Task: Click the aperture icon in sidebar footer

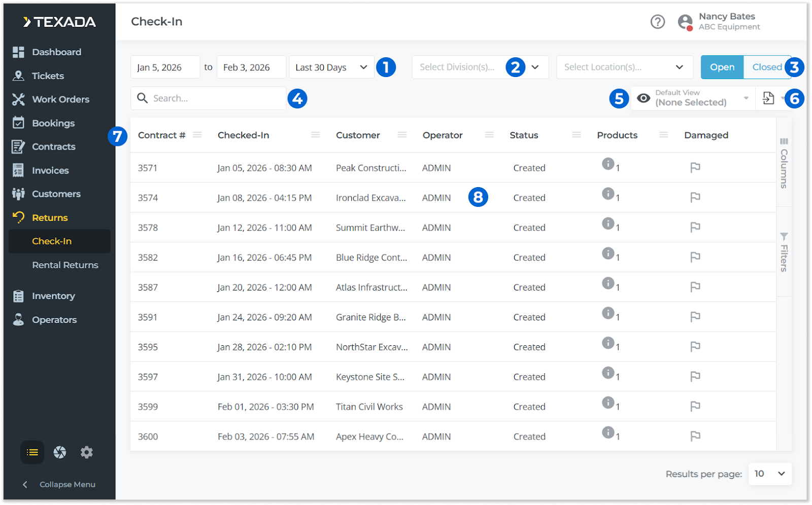Action: pyautogui.click(x=60, y=452)
